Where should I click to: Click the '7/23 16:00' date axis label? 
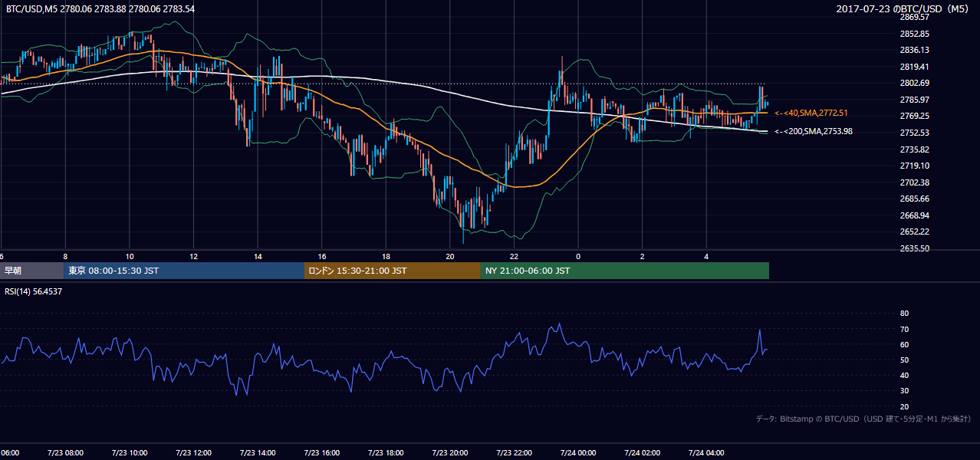(x=321, y=453)
